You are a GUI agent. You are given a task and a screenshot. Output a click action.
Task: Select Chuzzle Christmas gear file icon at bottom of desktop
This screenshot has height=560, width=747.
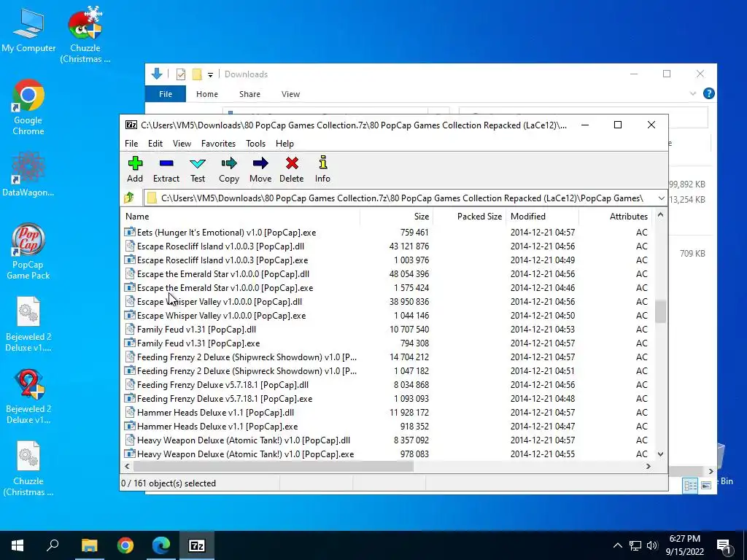28,469
